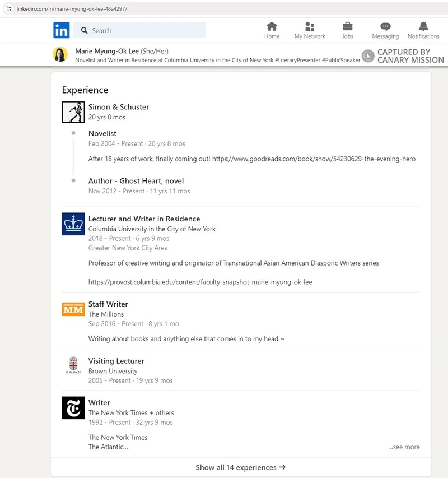Click the LinkedIn logo
This screenshot has width=448, height=478.
(62, 30)
